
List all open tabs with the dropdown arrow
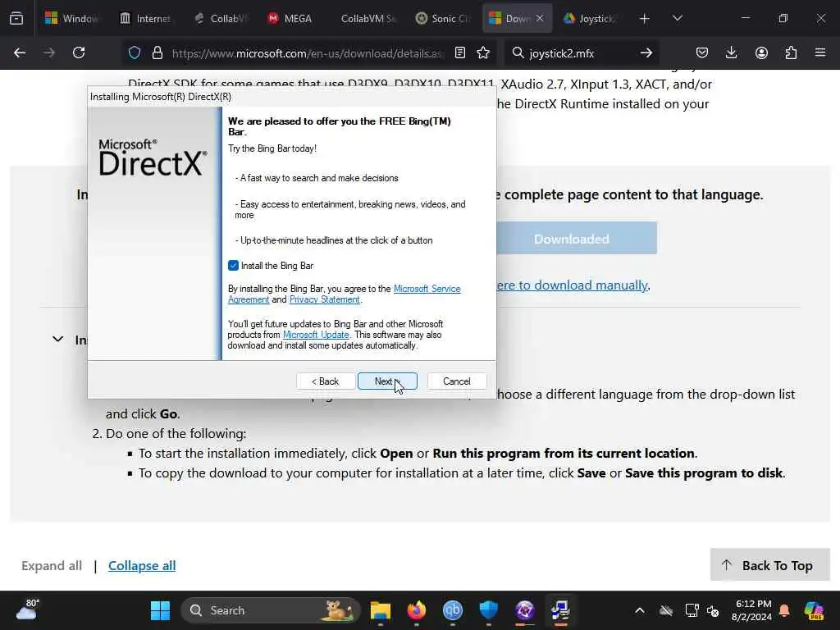coord(677,18)
